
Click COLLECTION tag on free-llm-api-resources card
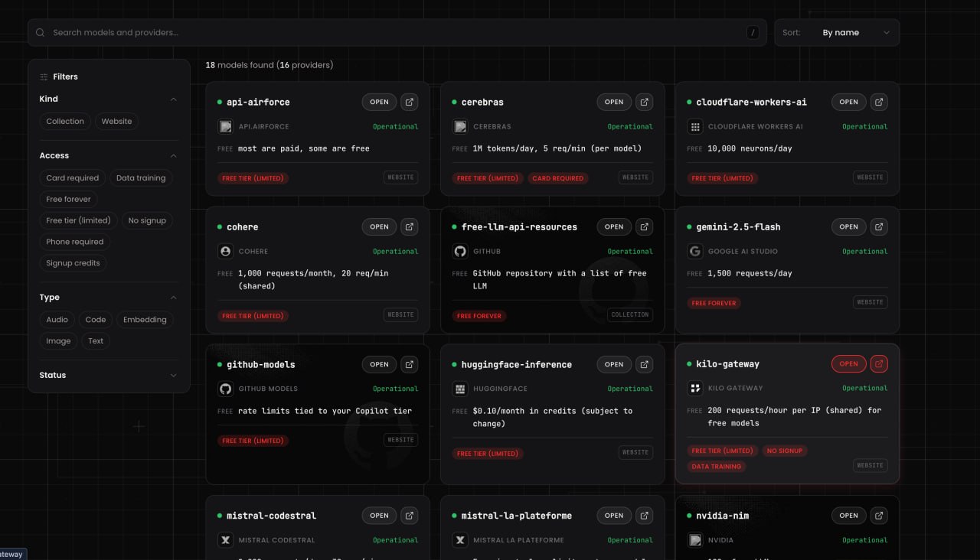click(x=630, y=314)
